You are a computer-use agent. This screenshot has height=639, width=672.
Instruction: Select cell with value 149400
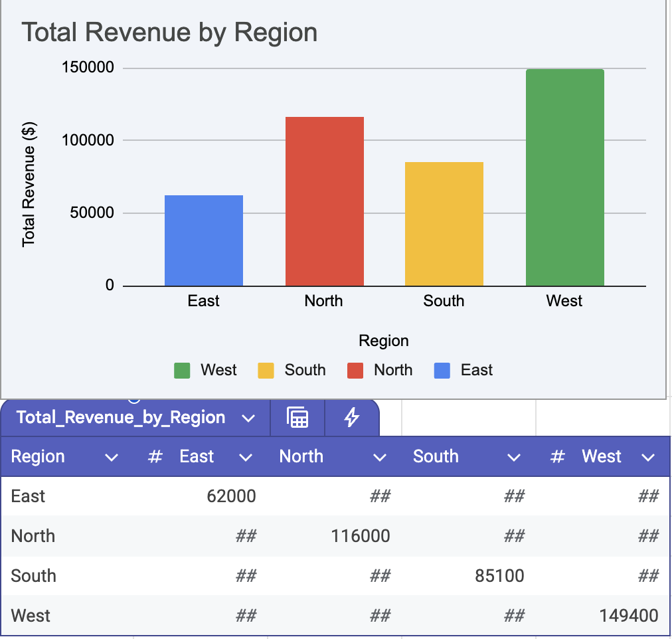tap(603, 616)
